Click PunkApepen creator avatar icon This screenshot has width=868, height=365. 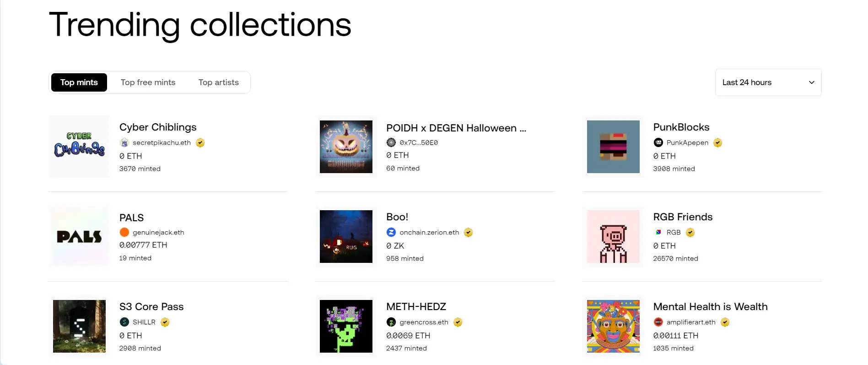pos(658,143)
